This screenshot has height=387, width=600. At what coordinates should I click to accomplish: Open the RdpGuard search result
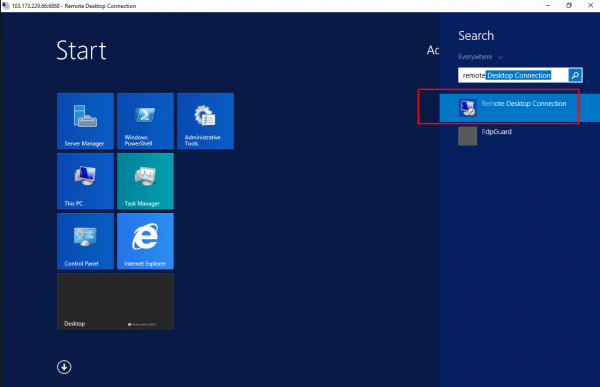[520, 136]
